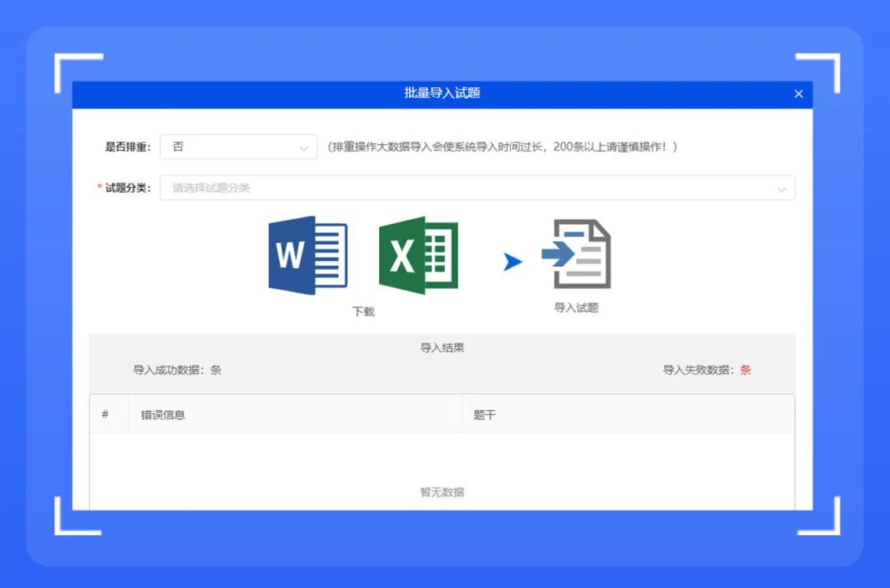The height and width of the screenshot is (588, 890).
Task: Click the # column header
Action: pos(105,414)
